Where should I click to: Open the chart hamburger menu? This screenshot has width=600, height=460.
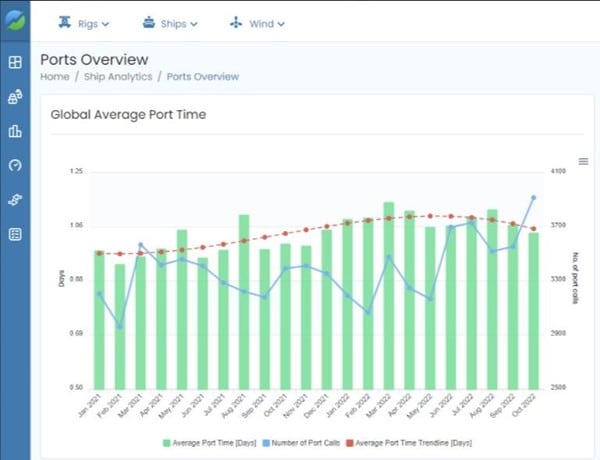click(x=583, y=161)
